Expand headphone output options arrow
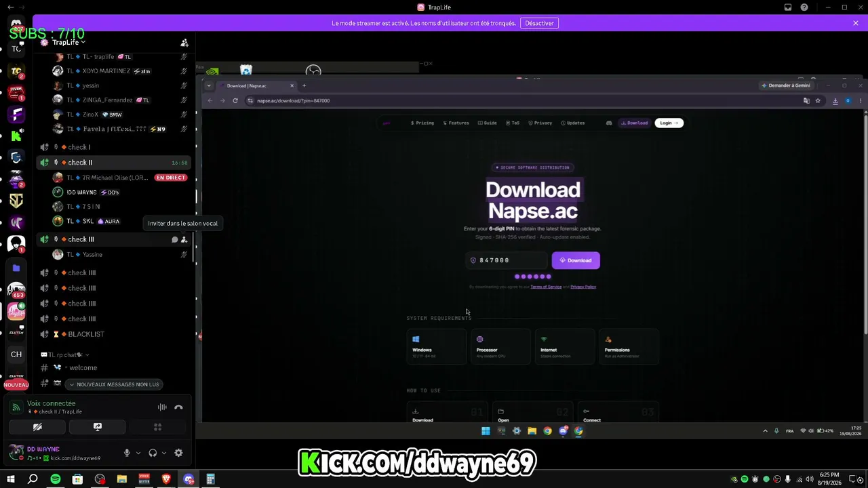The height and width of the screenshot is (488, 868). point(164,453)
